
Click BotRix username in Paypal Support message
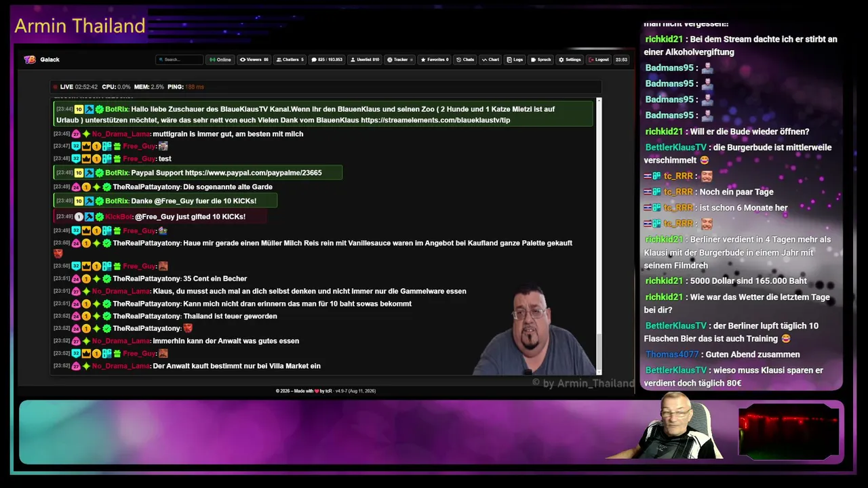(117, 173)
